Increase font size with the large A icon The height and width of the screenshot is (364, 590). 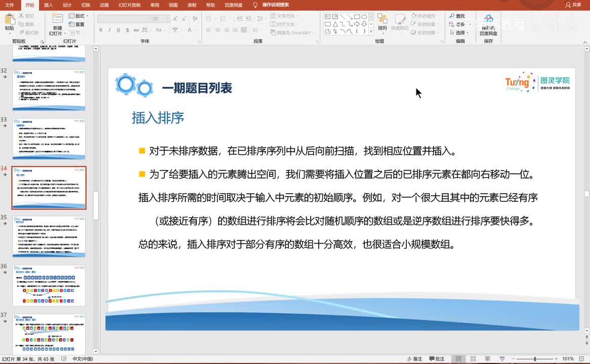[x=176, y=19]
